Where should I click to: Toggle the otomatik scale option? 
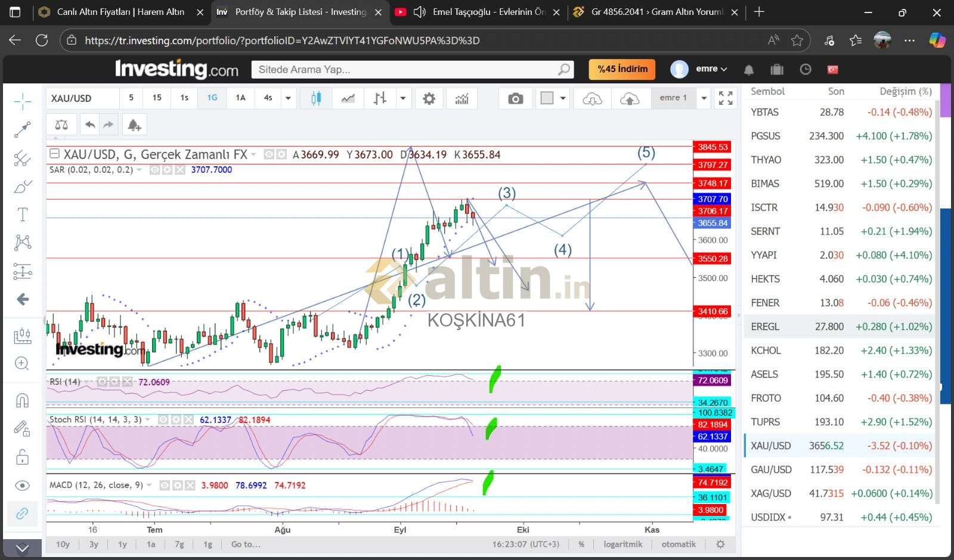tap(679, 544)
